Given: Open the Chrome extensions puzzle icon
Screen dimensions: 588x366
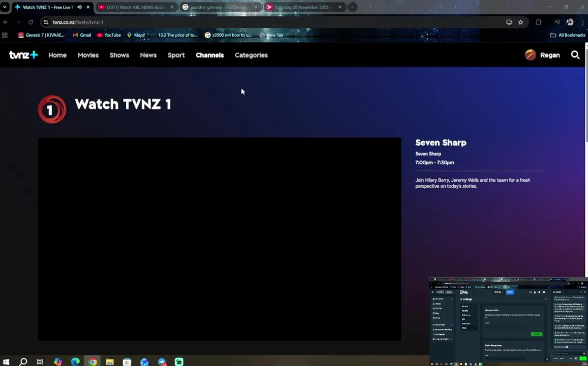Looking at the screenshot, I should pyautogui.click(x=539, y=22).
